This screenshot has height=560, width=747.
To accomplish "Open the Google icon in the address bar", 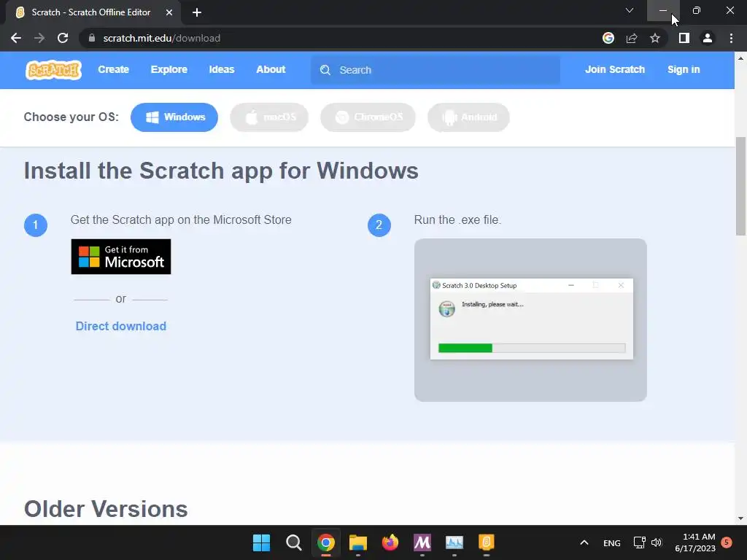I will tap(608, 38).
